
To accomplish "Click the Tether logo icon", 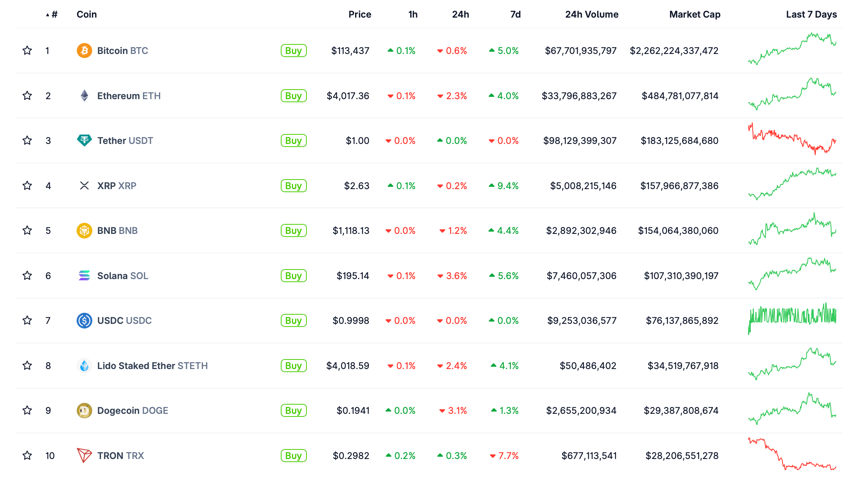I will (x=84, y=140).
